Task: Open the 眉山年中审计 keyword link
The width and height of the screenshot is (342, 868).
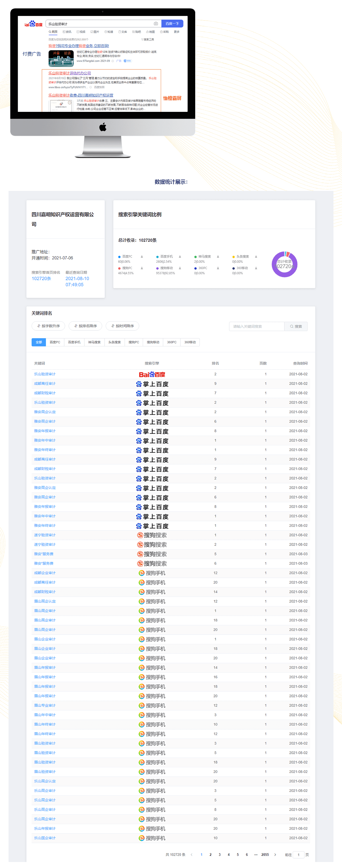Action: point(45,715)
